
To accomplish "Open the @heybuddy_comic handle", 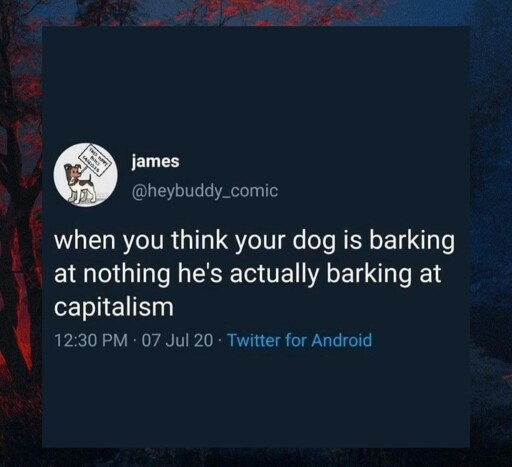I will click(x=205, y=191).
